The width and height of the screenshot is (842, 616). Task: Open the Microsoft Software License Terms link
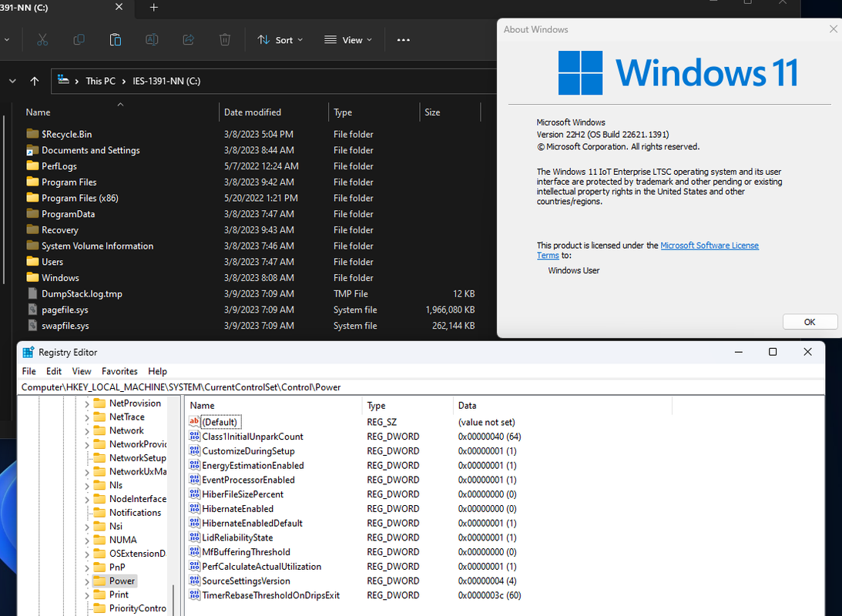tap(709, 245)
